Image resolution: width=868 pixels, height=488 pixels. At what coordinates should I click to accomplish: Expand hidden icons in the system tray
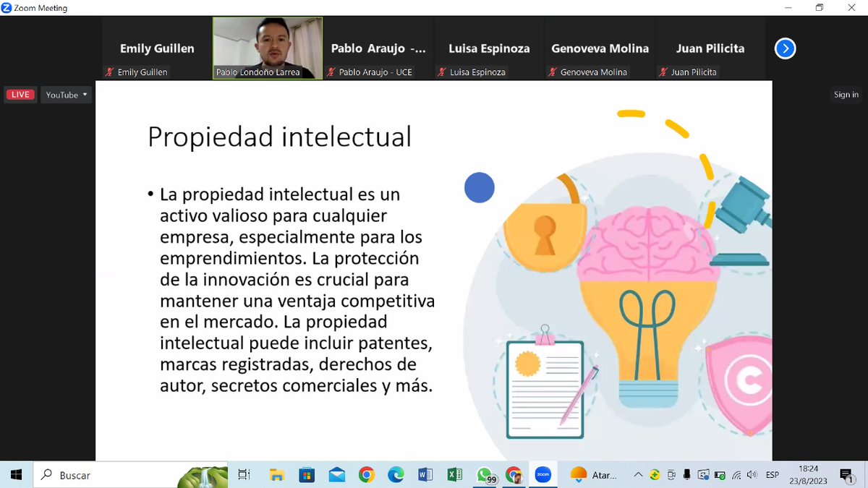point(639,475)
